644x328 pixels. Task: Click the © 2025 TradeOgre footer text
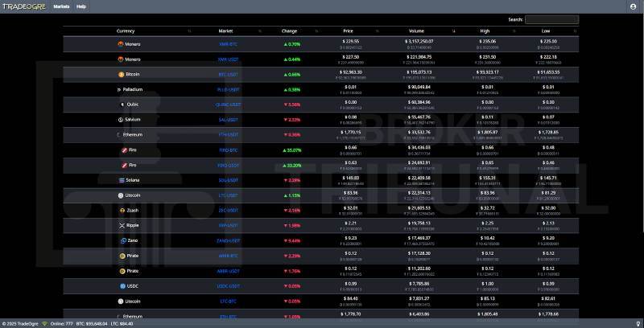click(x=20, y=323)
